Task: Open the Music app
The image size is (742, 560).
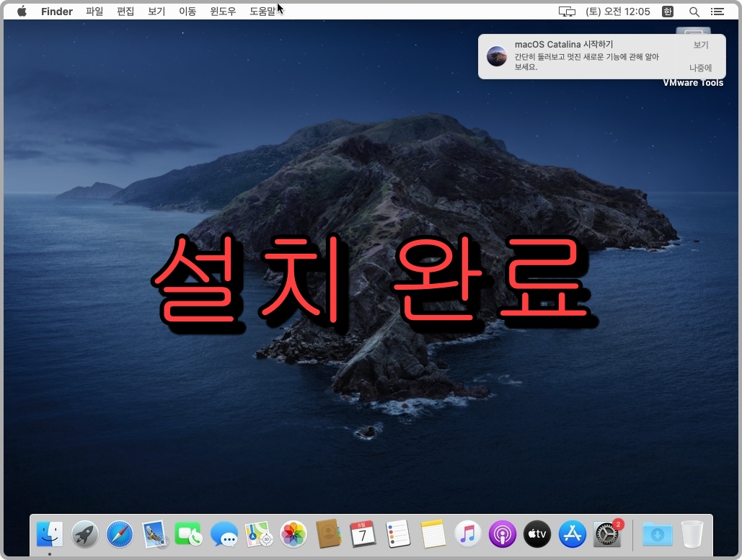Action: point(467,534)
